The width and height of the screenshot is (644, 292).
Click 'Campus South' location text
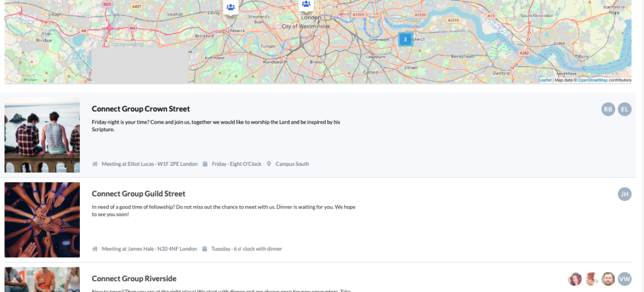tap(292, 164)
